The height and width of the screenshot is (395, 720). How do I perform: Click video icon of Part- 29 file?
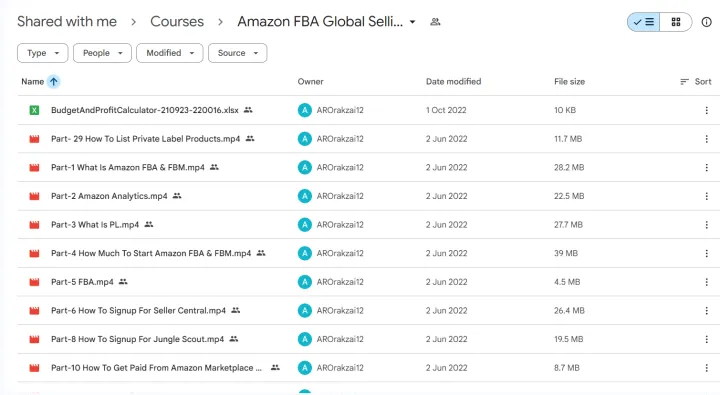coord(34,139)
